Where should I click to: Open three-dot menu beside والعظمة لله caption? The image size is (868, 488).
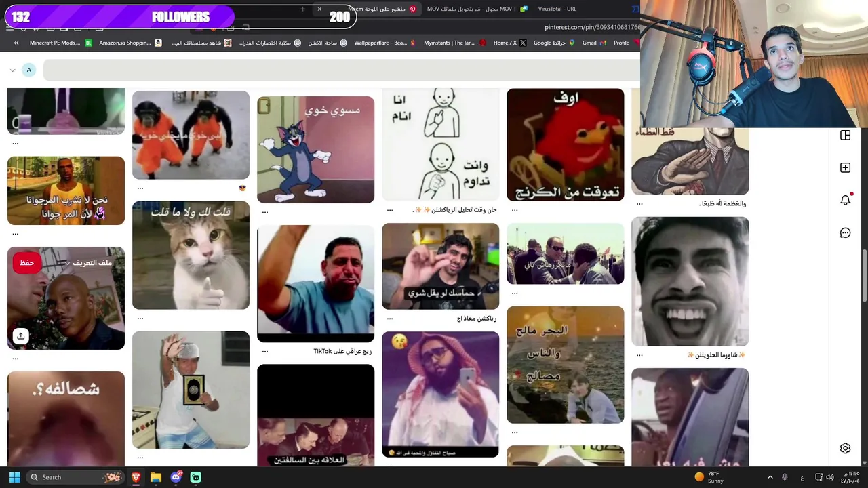639,203
